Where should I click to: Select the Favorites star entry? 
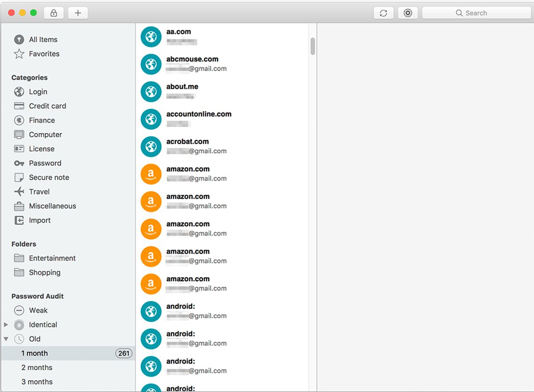(44, 53)
